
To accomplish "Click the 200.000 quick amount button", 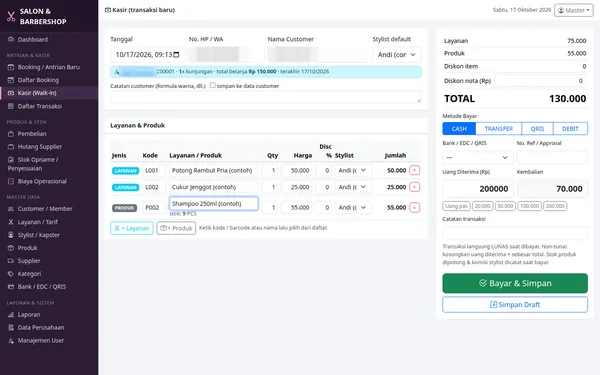I will tap(555, 206).
